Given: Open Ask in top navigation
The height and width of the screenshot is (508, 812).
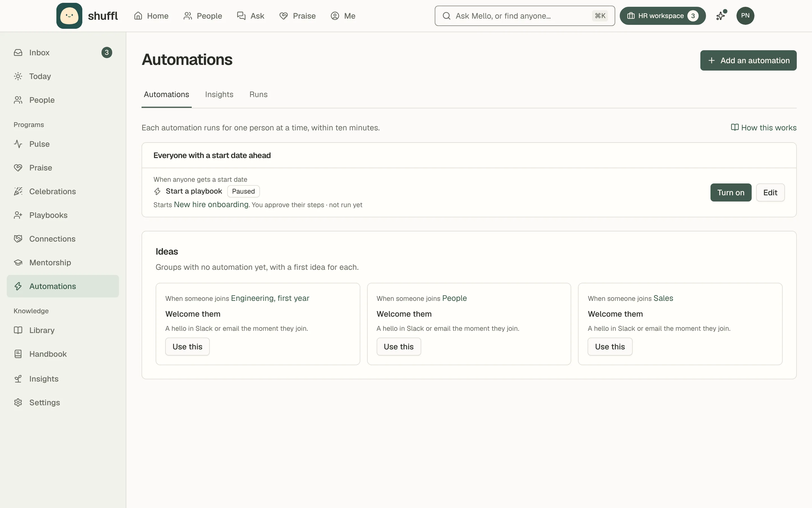Looking at the screenshot, I should (x=251, y=16).
